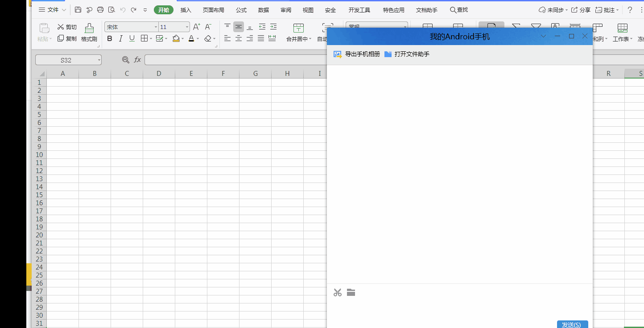Click 打开文件助手 button
Image resolution: width=644 pixels, height=328 pixels.
(407, 54)
